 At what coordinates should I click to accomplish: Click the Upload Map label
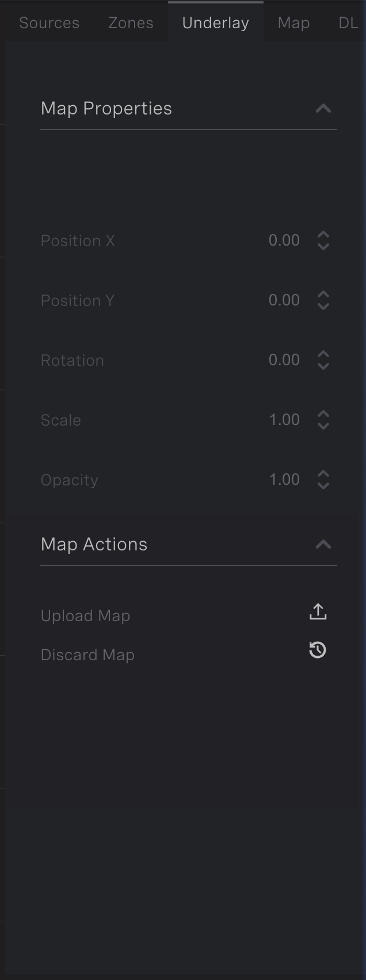(85, 616)
